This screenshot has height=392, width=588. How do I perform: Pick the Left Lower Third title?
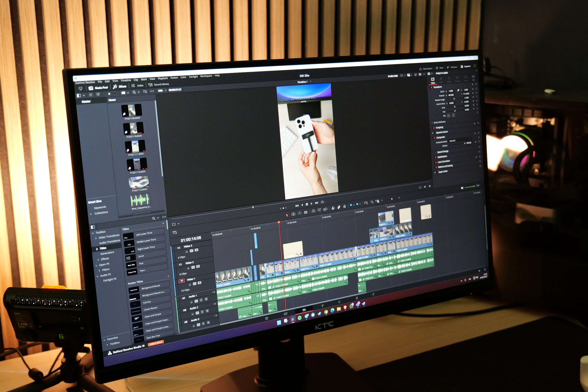click(144, 234)
